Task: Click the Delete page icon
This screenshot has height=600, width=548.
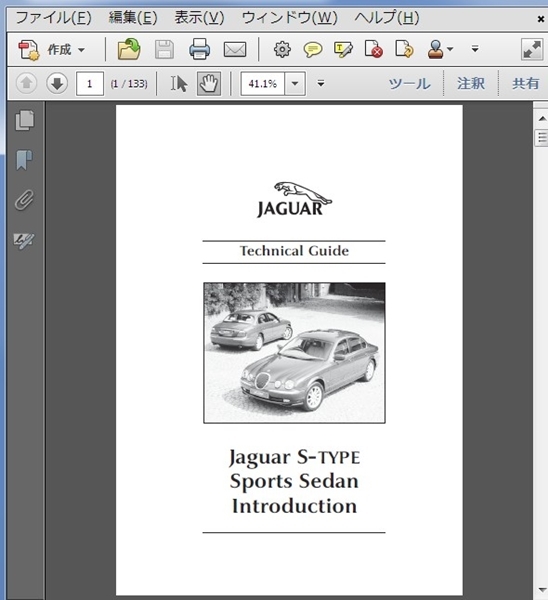Action: [x=373, y=49]
